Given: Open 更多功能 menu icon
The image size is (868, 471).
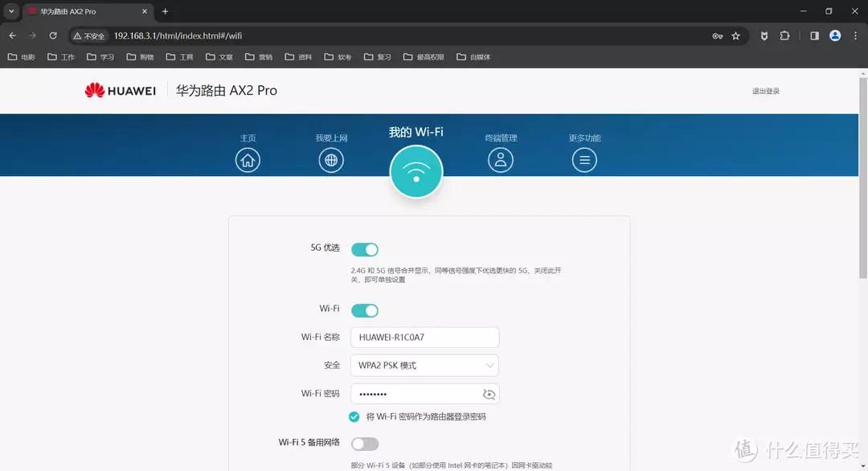Looking at the screenshot, I should click(584, 159).
